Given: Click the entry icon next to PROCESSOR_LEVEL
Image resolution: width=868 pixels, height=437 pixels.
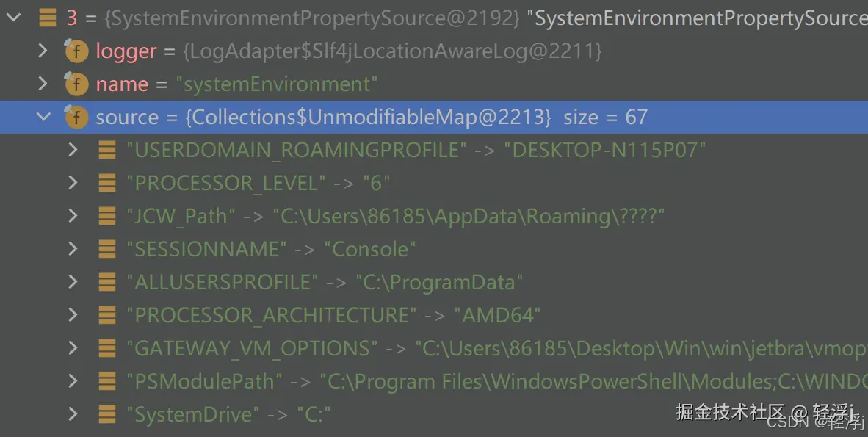Looking at the screenshot, I should pyautogui.click(x=107, y=184).
